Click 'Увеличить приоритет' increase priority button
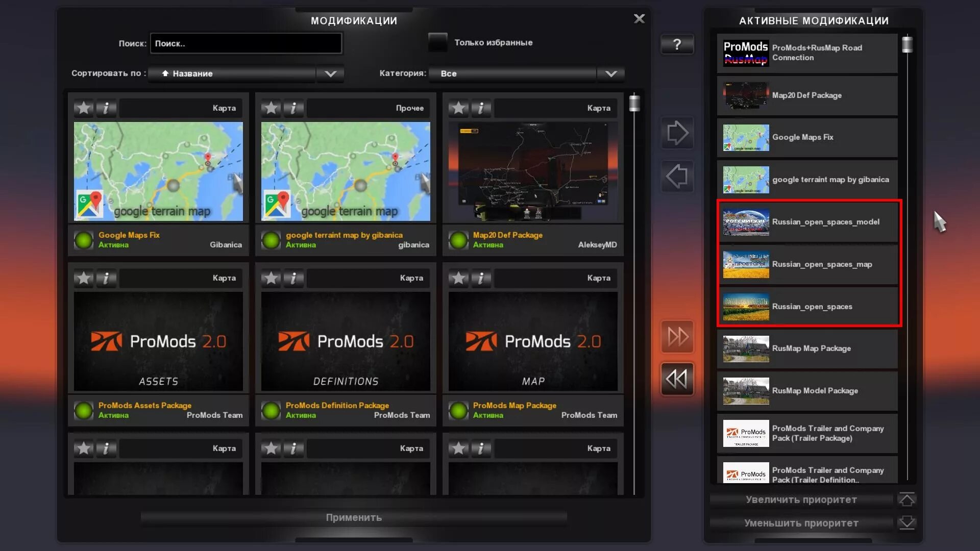980x551 pixels. [x=801, y=499]
